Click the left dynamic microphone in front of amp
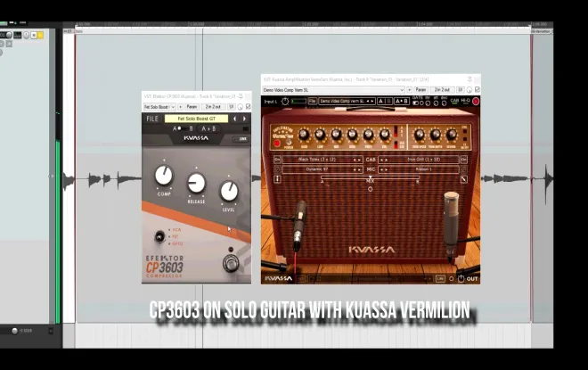Image resolution: width=588 pixels, height=370 pixels. click(298, 226)
